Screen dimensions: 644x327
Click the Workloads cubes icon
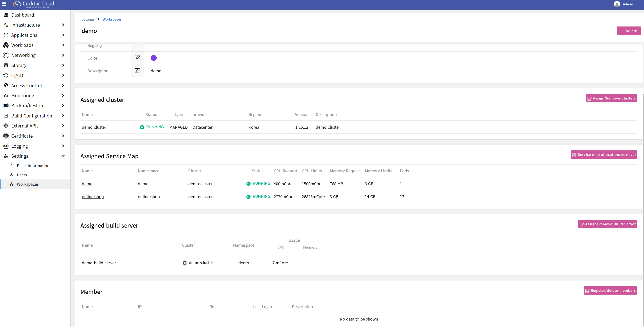point(6,45)
